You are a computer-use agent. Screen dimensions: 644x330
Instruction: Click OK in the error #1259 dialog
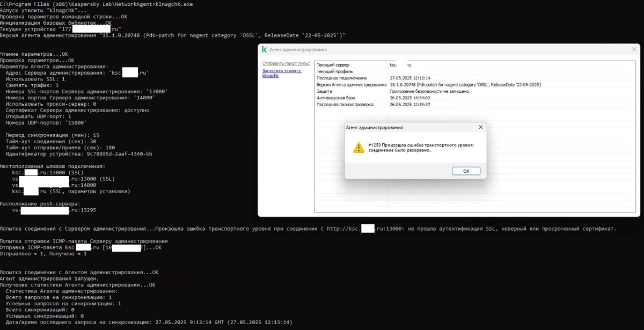point(466,171)
